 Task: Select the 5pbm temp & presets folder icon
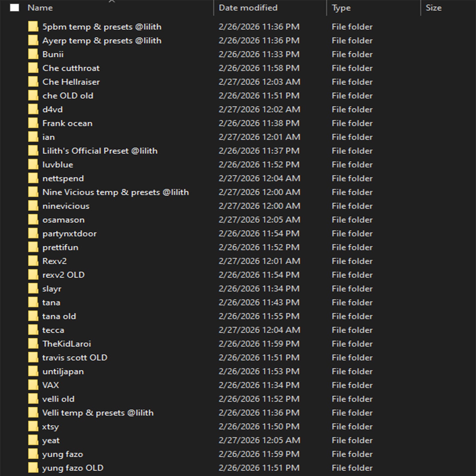[x=33, y=27]
